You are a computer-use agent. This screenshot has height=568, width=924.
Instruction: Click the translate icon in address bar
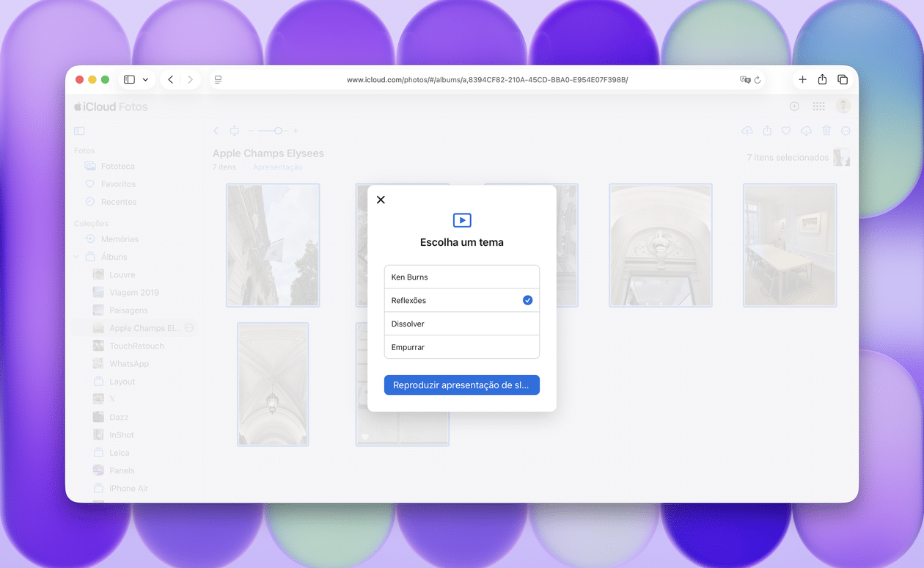point(745,79)
